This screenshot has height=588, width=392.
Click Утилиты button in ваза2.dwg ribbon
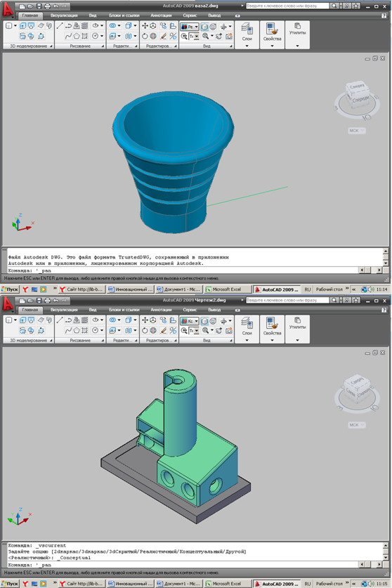click(x=297, y=34)
